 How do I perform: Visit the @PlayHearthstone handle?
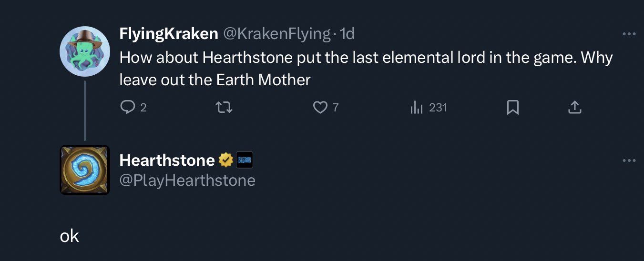click(x=187, y=181)
